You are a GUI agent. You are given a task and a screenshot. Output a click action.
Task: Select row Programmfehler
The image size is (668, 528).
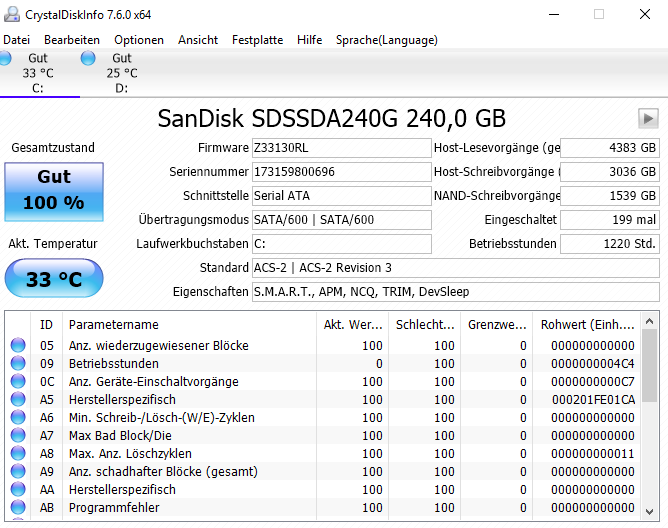pyautogui.click(x=322, y=507)
